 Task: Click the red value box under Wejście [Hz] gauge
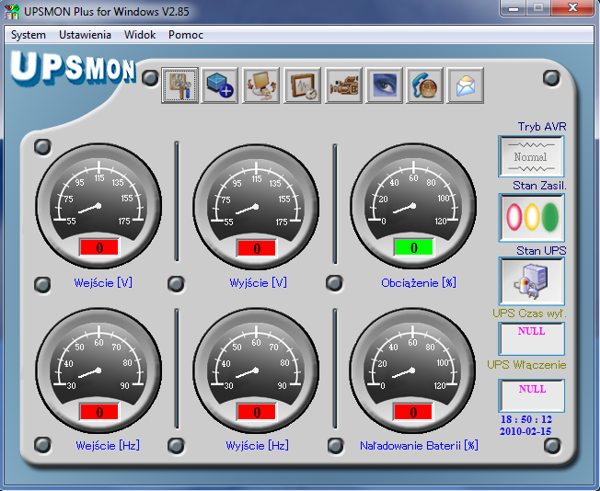(99, 412)
